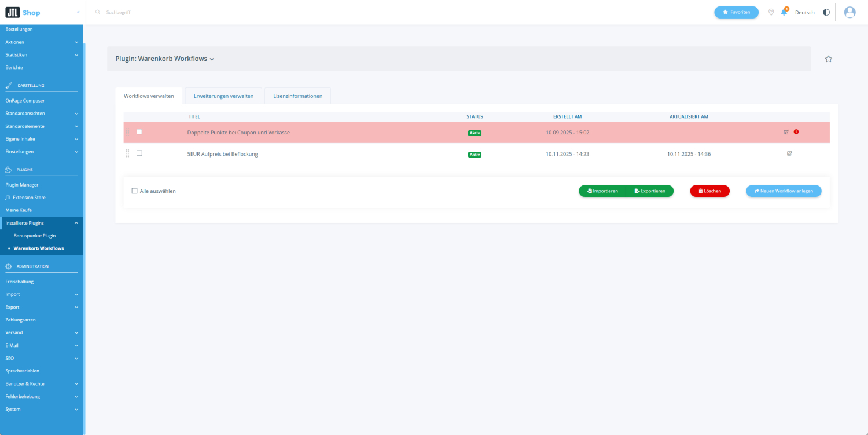868x435 pixels.
Task: Switch to the Lizenzinformationen tab
Action: pyautogui.click(x=297, y=96)
